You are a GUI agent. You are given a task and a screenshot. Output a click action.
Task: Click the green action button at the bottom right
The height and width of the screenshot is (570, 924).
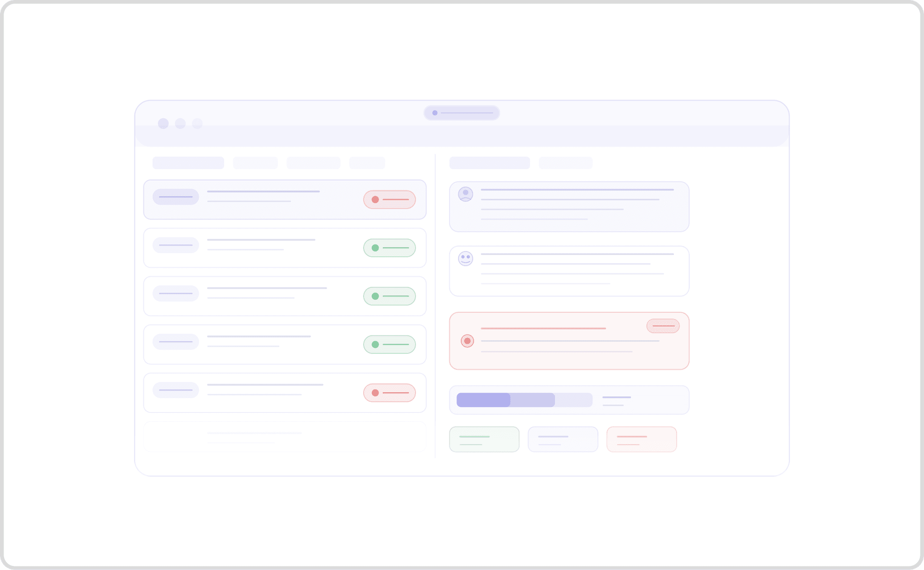pos(484,439)
